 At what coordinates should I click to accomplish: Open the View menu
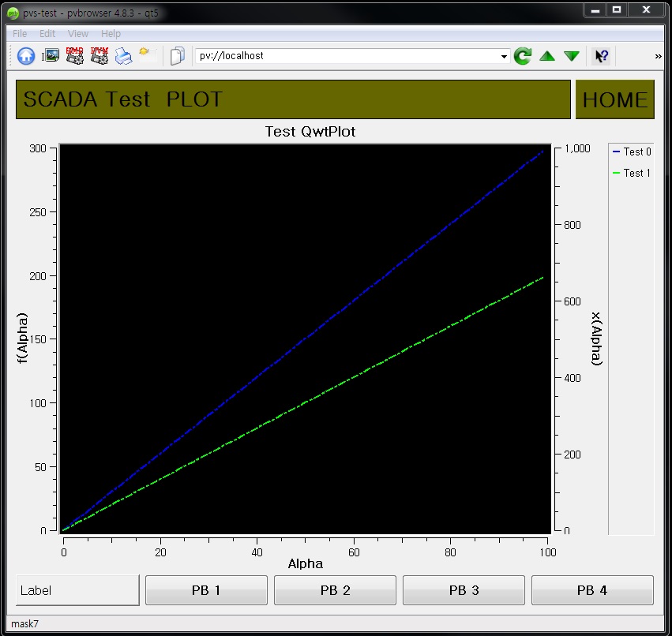click(x=77, y=33)
